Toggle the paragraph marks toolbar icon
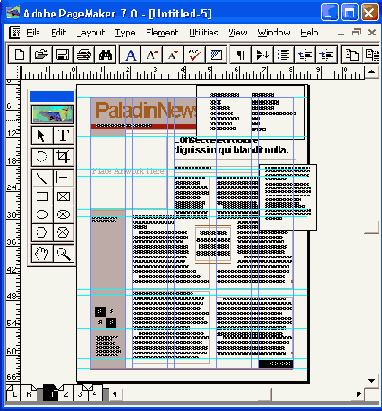The width and height of the screenshot is (382, 411). tap(240, 55)
